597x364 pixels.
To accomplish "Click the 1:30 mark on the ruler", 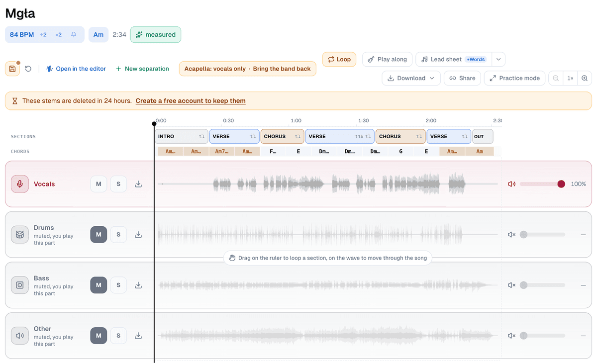I will click(363, 121).
